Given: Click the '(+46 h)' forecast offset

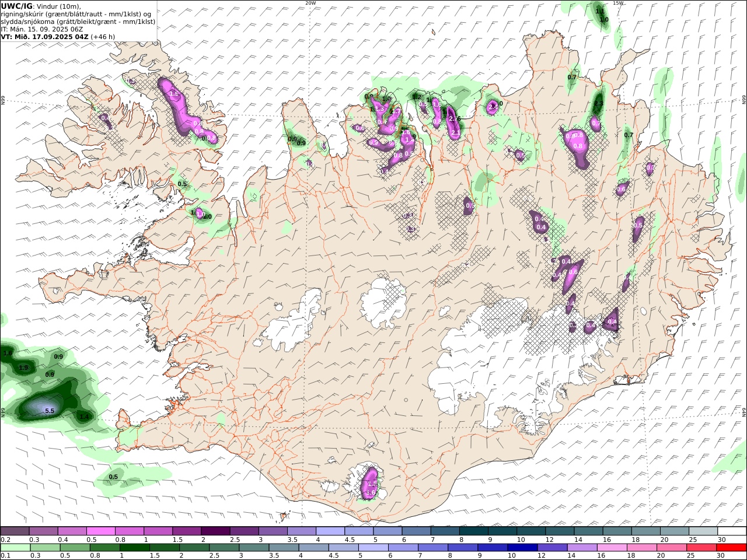Looking at the screenshot, I should click(103, 37).
